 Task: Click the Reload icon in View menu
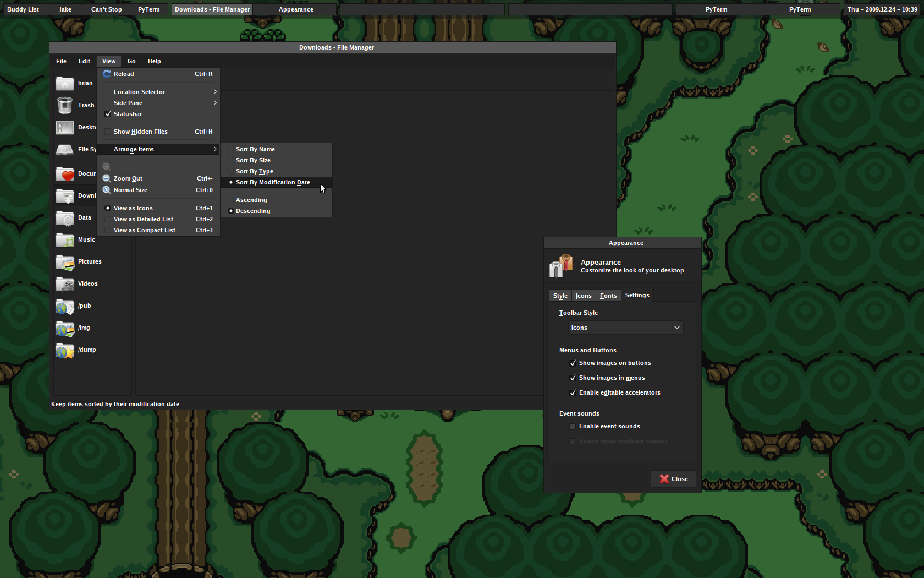107,74
